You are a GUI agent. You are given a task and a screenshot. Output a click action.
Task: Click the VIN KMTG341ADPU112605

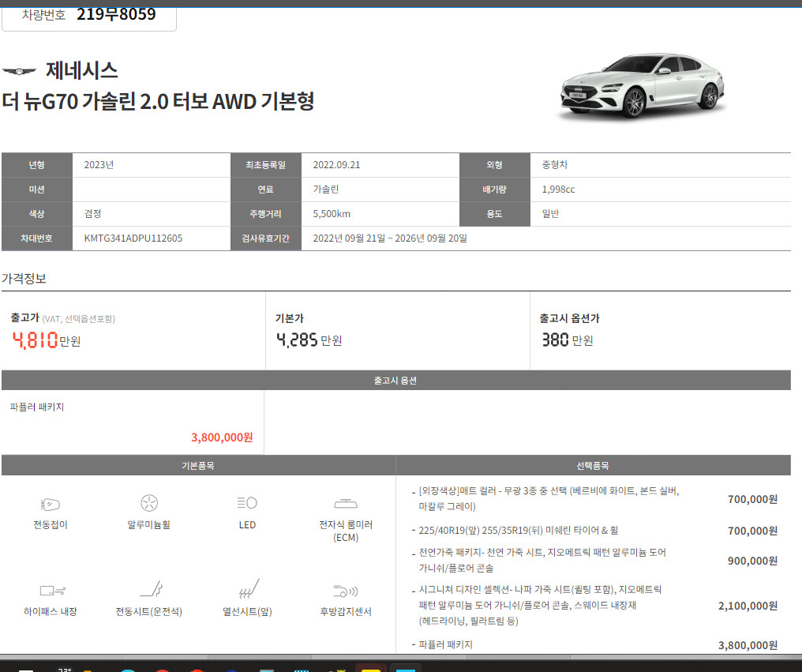pos(133,238)
